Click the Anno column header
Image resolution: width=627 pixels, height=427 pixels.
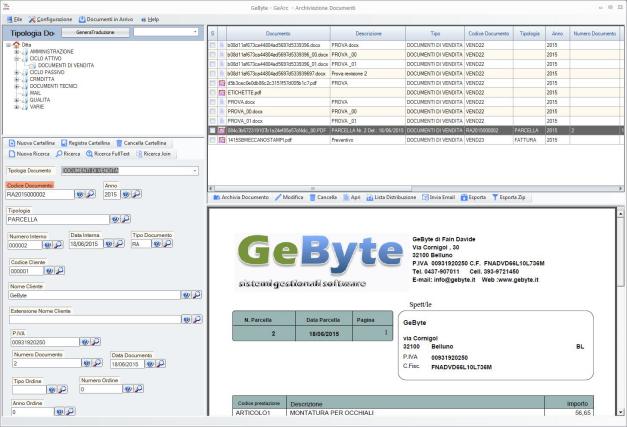(557, 34)
